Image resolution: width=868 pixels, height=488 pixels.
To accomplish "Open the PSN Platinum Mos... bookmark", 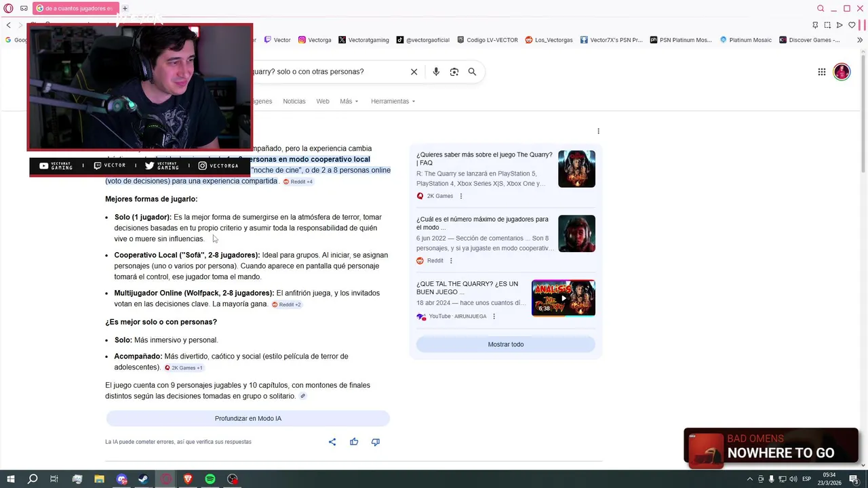I will [x=682, y=40].
